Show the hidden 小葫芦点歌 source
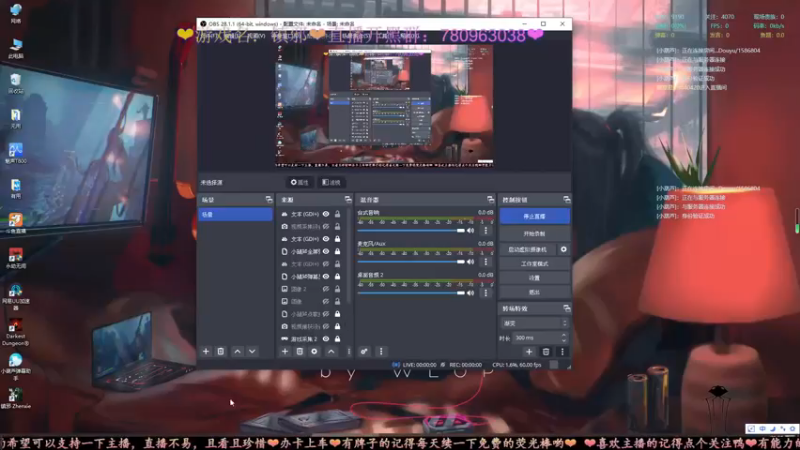 [326, 314]
